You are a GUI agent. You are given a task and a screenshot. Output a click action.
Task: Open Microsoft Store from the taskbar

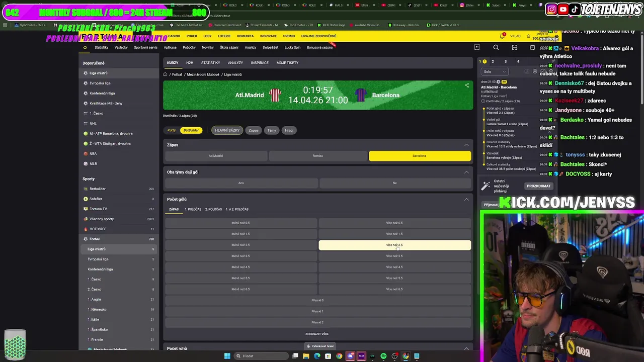(328, 356)
